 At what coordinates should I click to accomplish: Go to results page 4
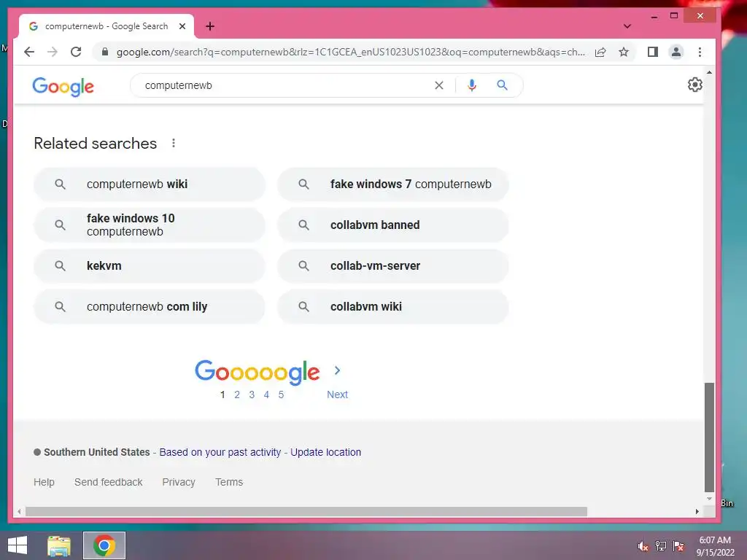click(x=266, y=394)
